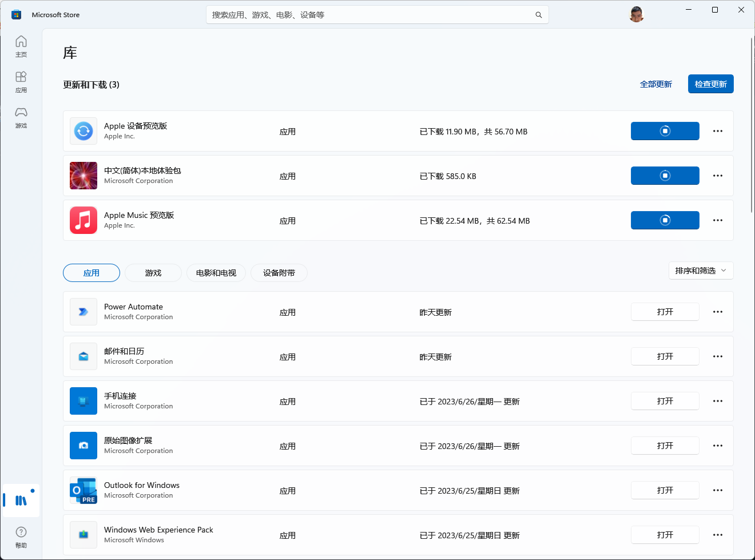Click the Outlook for Windows app icon
The width and height of the screenshot is (755, 560).
pos(84,490)
